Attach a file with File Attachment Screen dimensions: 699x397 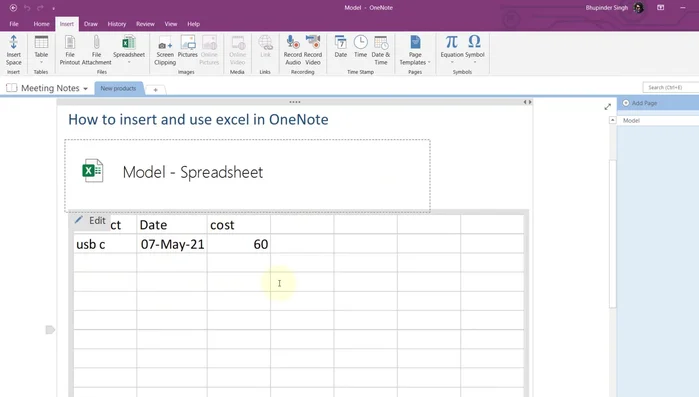tap(96, 50)
